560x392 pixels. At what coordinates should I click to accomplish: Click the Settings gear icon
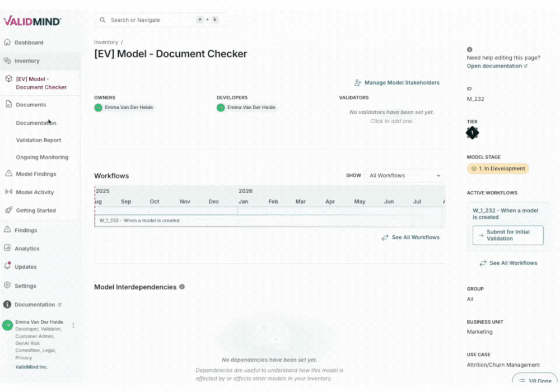[7, 285]
